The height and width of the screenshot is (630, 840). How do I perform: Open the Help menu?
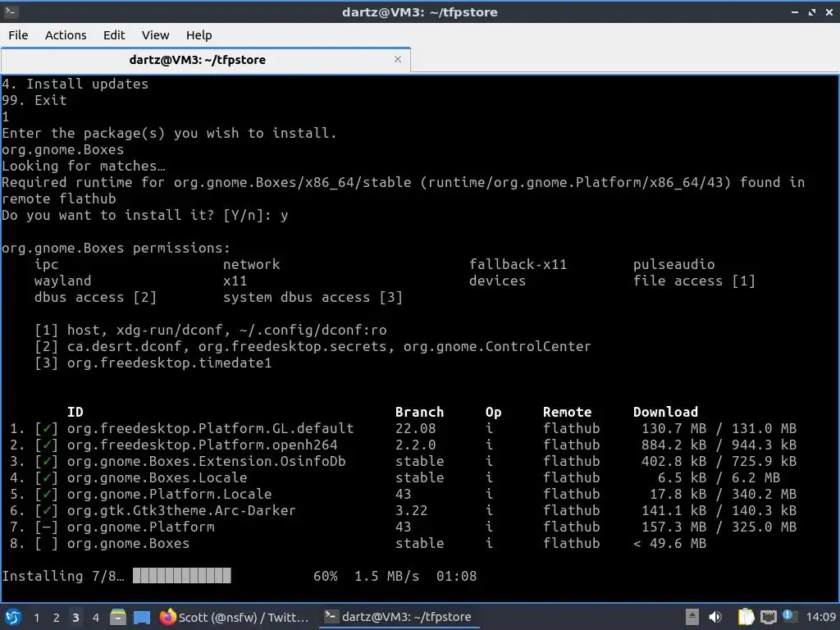[199, 34]
